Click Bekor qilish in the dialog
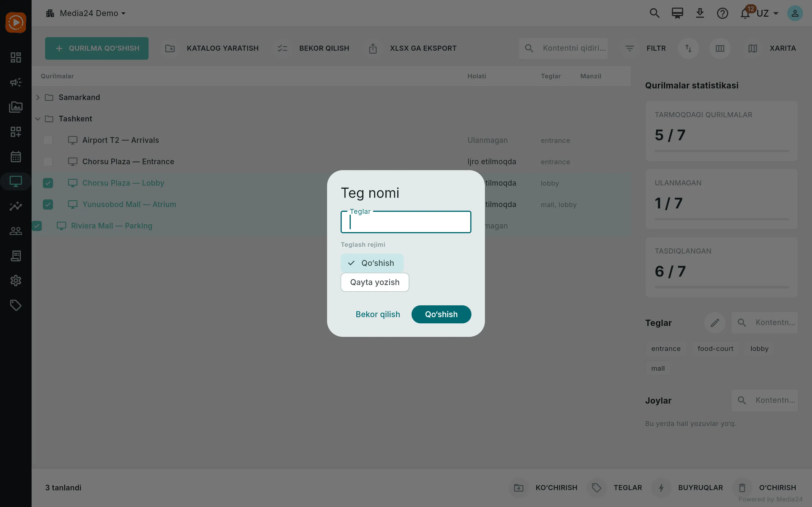 (x=378, y=315)
